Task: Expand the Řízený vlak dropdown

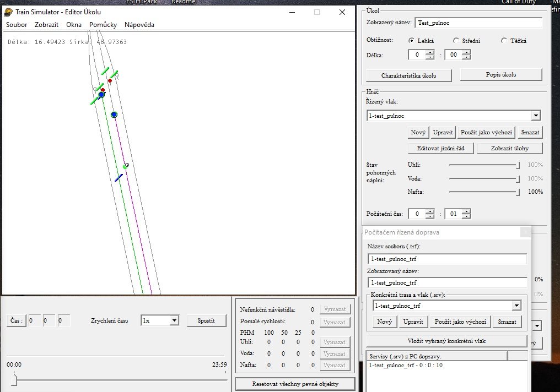Action: [536, 116]
